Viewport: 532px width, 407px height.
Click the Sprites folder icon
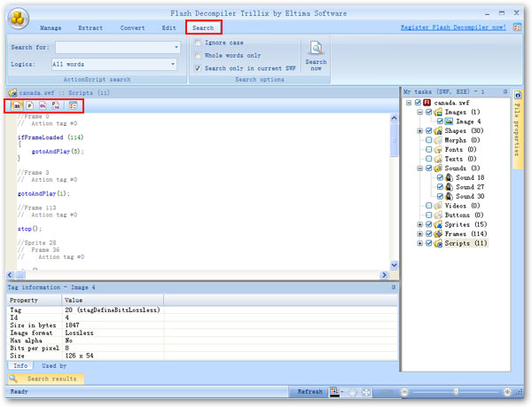438,224
